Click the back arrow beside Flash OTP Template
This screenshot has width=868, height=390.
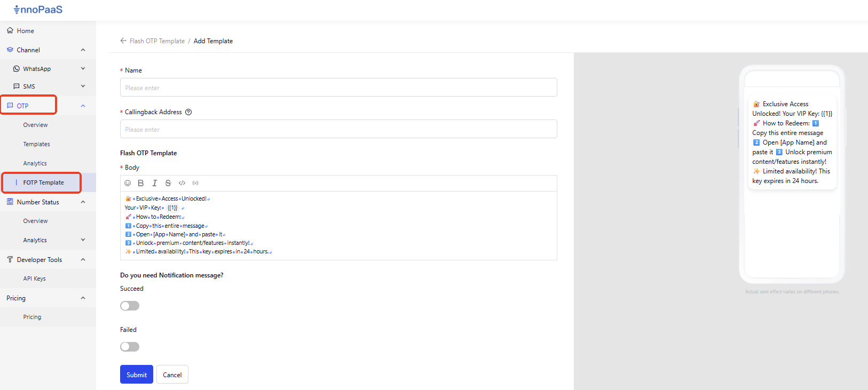(x=123, y=41)
